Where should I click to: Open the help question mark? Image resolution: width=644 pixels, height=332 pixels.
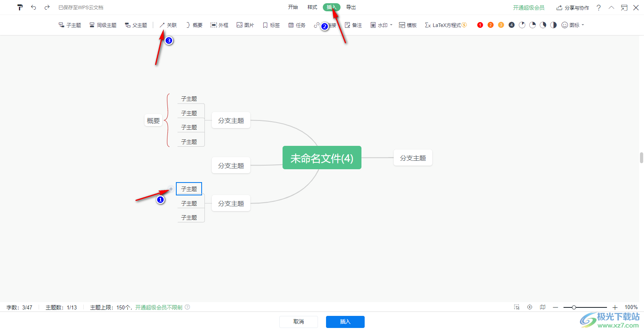coord(599,8)
